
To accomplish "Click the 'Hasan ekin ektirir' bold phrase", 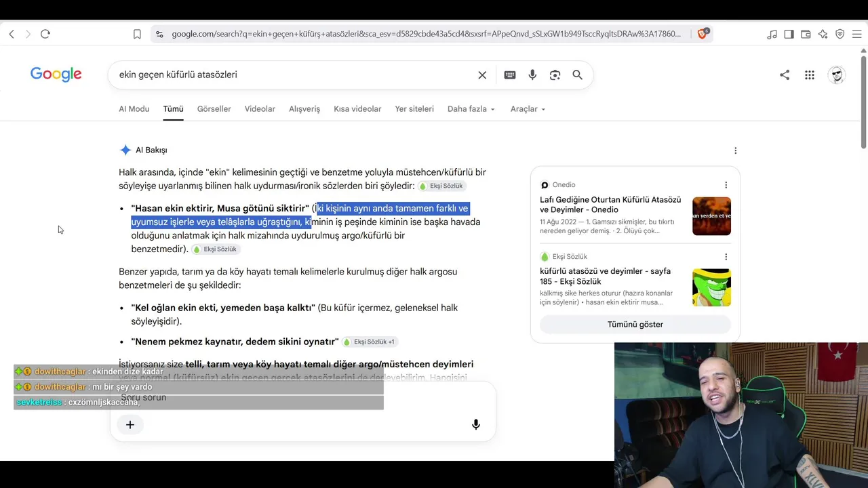I will click(x=220, y=209).
